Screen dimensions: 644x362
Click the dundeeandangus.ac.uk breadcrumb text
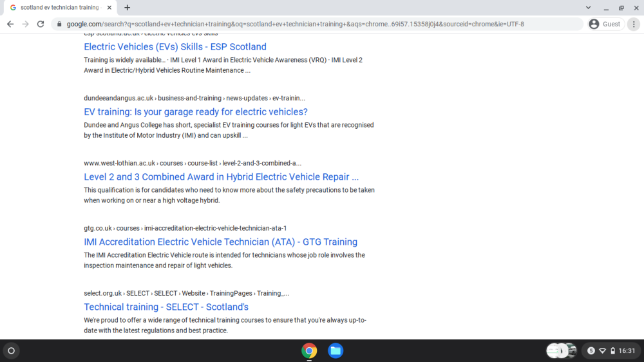pyautogui.click(x=194, y=98)
